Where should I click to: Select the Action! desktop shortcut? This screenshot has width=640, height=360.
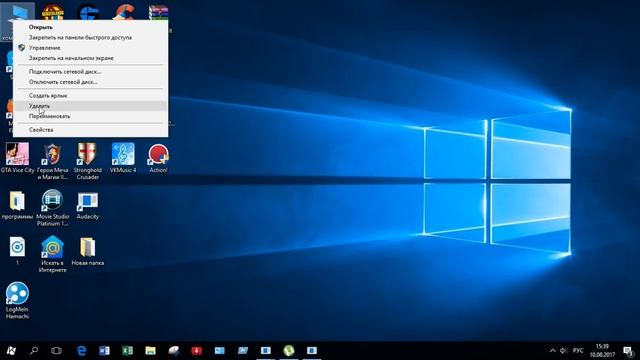(158, 158)
